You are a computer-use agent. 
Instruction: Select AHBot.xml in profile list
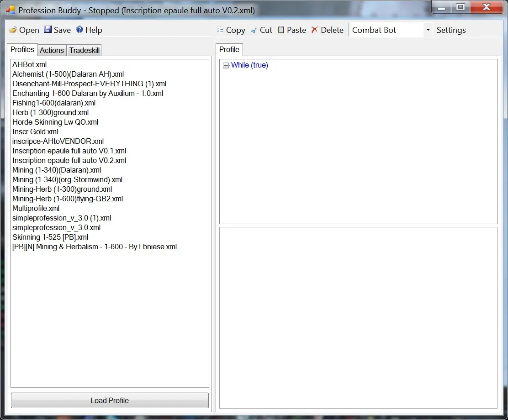(x=30, y=64)
